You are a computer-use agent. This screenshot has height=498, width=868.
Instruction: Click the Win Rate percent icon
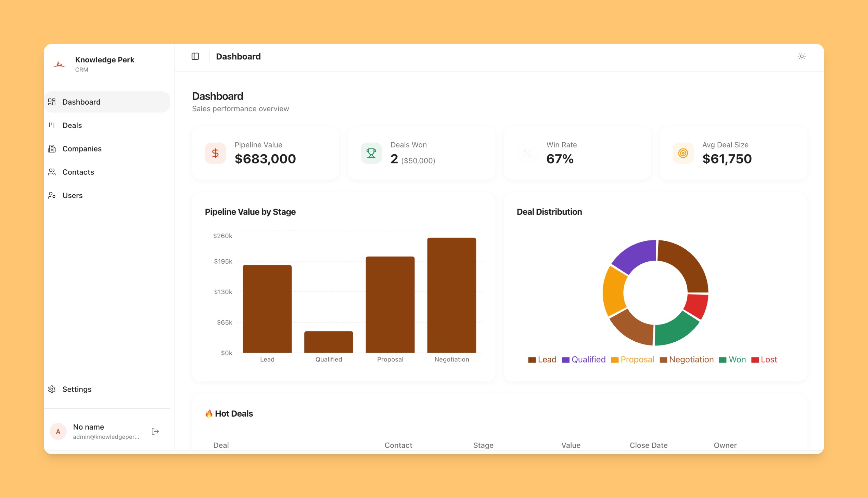527,153
